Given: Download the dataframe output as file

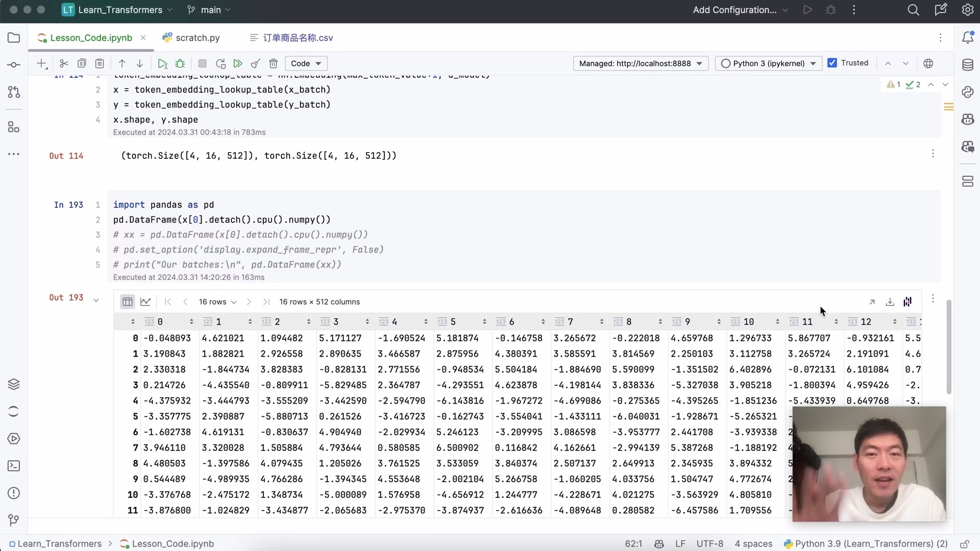Looking at the screenshot, I should pyautogui.click(x=890, y=302).
